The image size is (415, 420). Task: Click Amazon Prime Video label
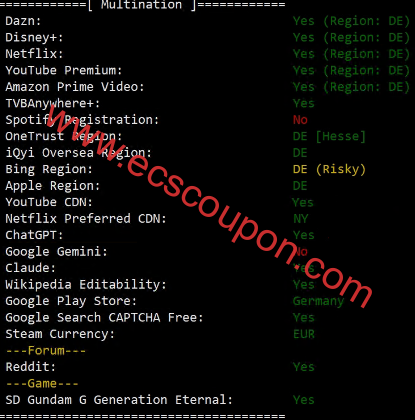click(75, 87)
